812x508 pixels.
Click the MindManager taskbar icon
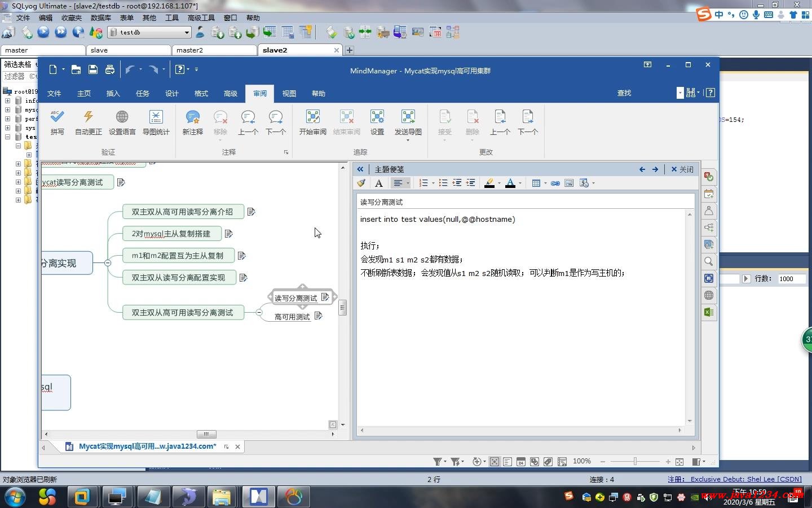tap(258, 497)
